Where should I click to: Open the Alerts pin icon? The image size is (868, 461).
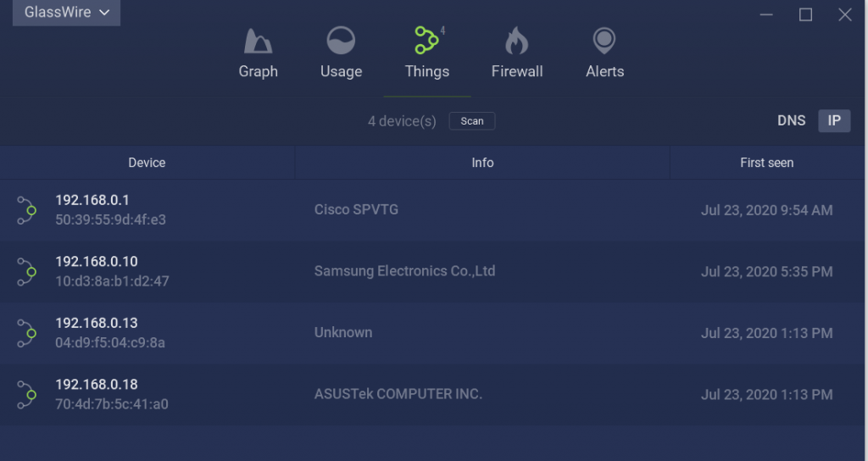(x=604, y=41)
